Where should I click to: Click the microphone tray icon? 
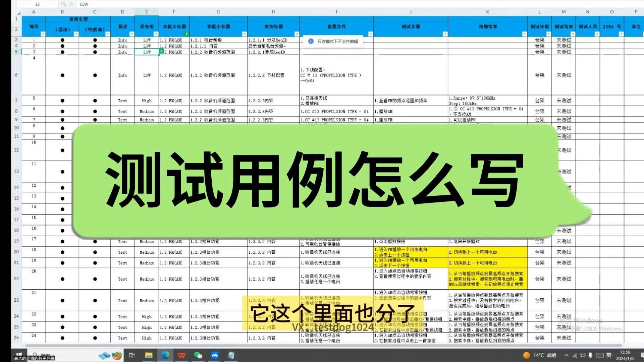coord(590,355)
